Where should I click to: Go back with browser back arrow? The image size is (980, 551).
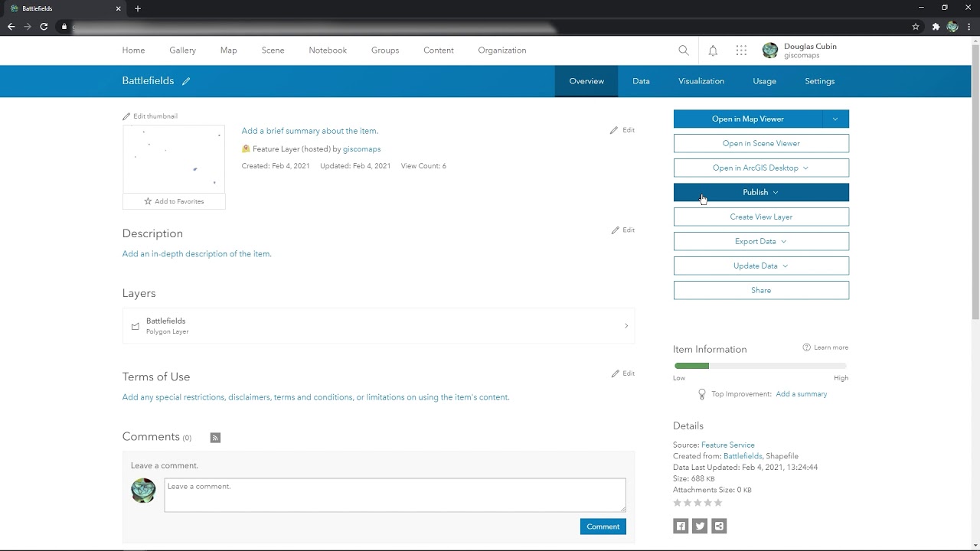[x=11, y=26]
